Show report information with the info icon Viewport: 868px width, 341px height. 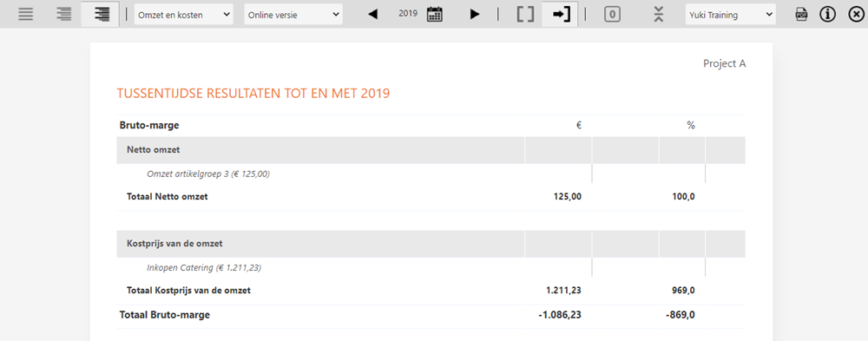827,15
